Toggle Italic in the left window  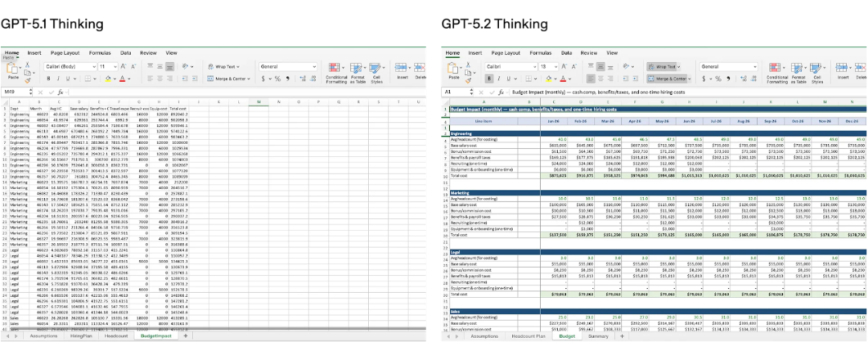[58, 79]
